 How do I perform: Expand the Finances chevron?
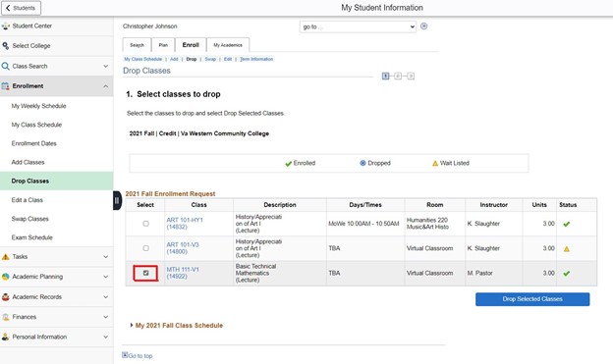[x=105, y=317]
